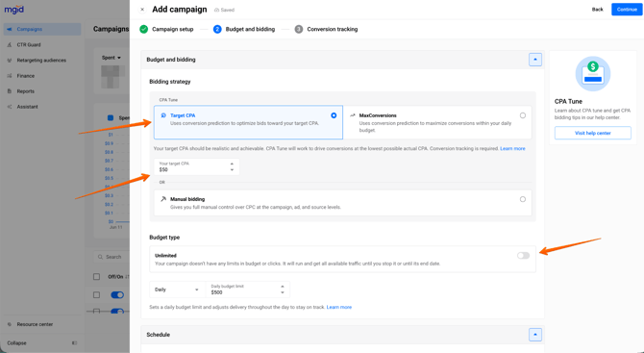Click the Resource center icon
This screenshot has height=353, width=644.
tap(10, 324)
